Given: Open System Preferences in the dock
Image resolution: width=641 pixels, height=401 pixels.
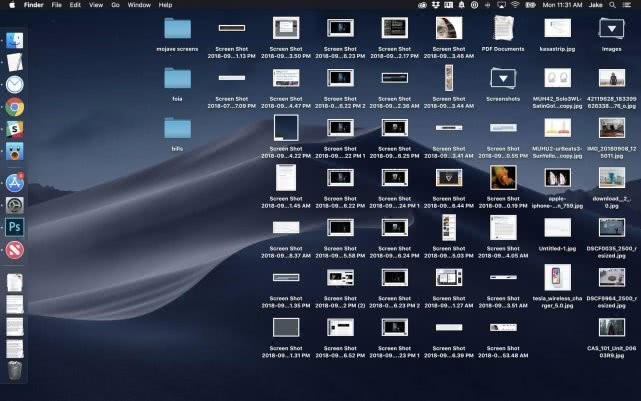Looking at the screenshot, I should [15, 205].
